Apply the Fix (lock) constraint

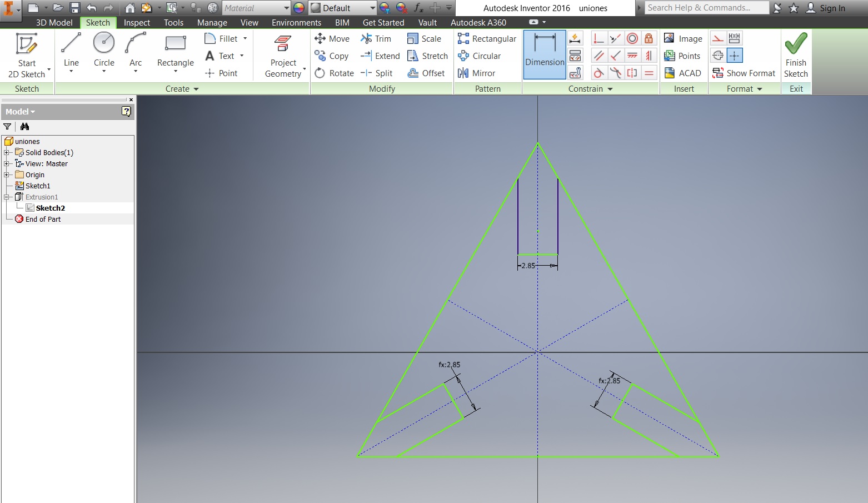[x=648, y=38]
